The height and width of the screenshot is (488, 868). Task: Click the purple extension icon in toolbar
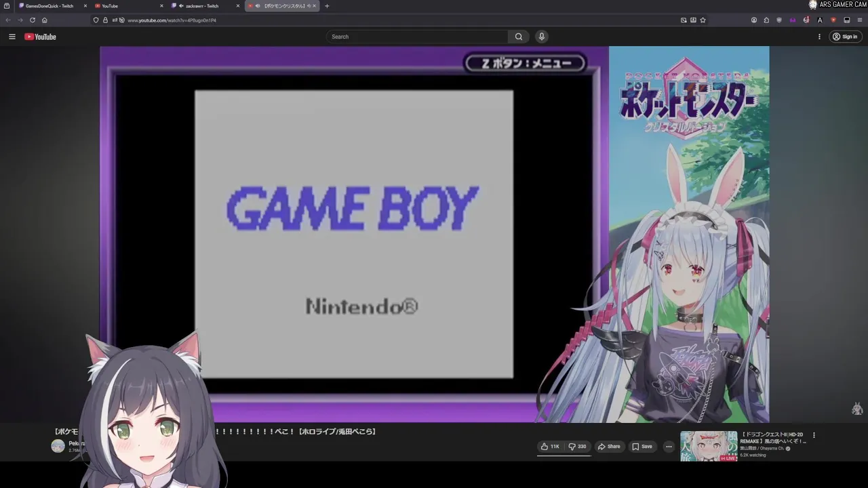(x=793, y=20)
